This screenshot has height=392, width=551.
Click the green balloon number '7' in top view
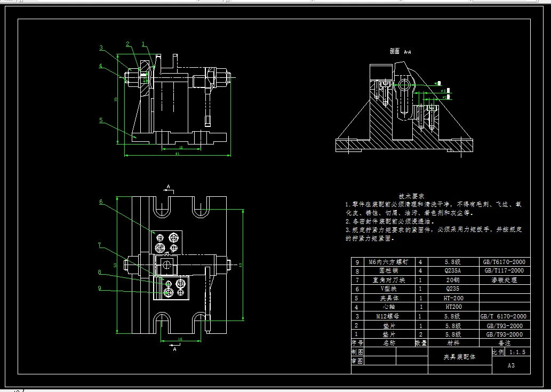(x=100, y=245)
